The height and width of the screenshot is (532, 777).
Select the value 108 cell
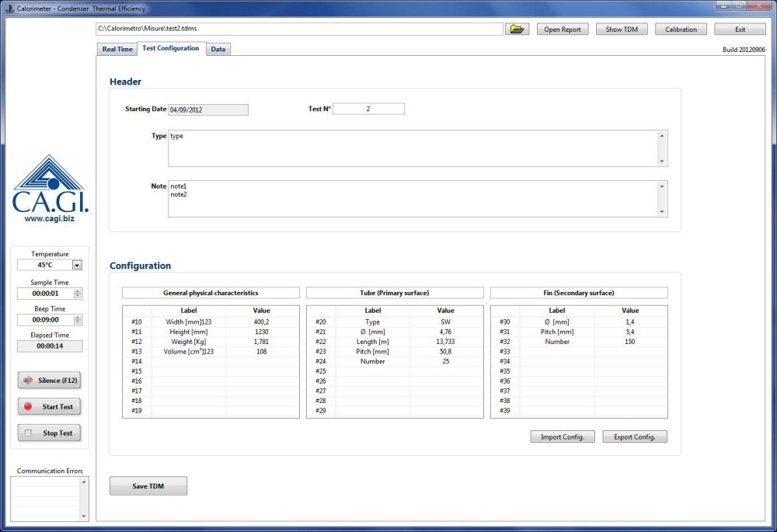point(261,352)
